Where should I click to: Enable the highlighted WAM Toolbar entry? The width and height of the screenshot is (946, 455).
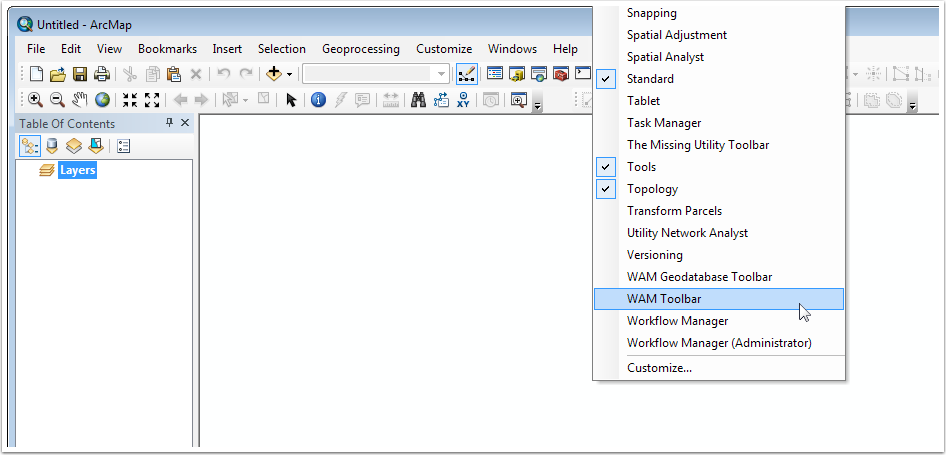click(x=719, y=299)
